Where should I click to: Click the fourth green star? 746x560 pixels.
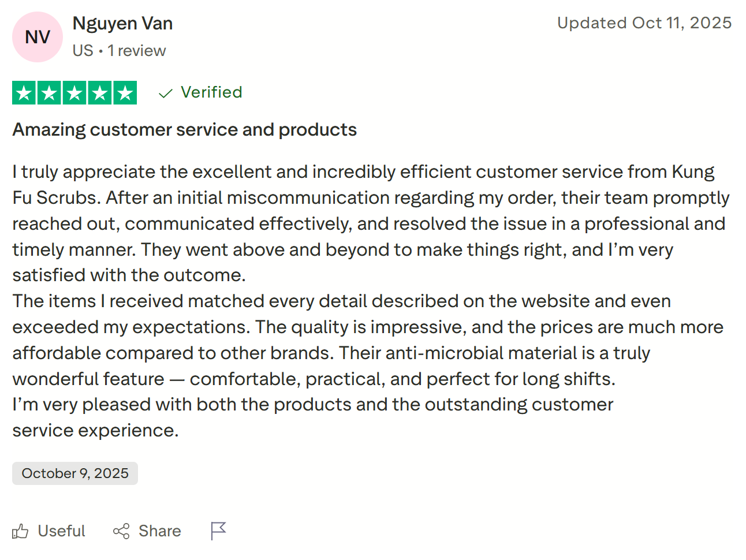(100, 93)
